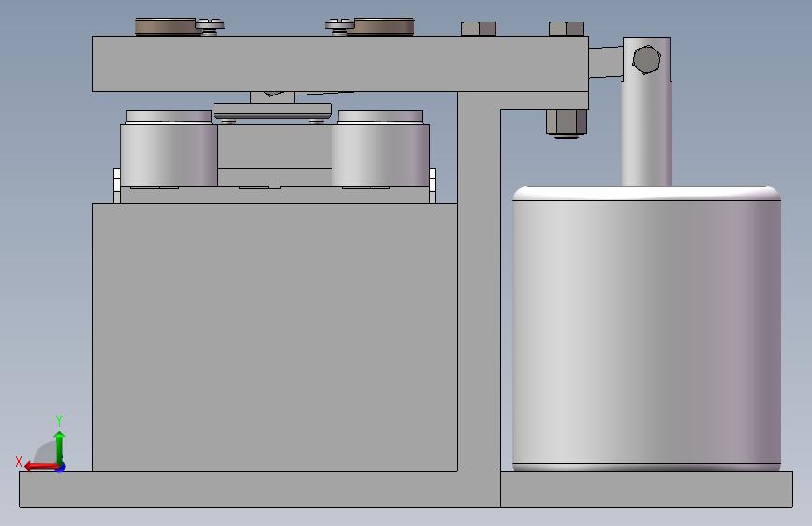The width and height of the screenshot is (812, 526).
Task: Select the right brass disc on the top plate
Action: (382, 26)
